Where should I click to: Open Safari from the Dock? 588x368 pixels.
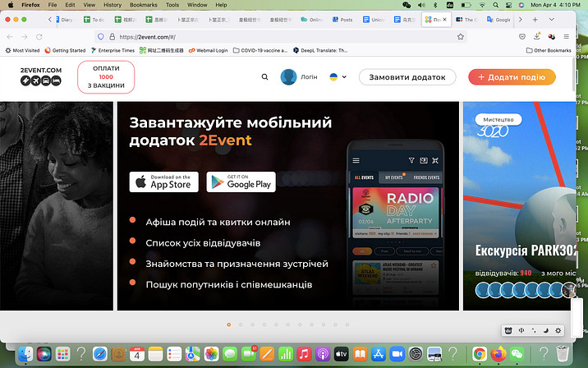pyautogui.click(x=99, y=354)
